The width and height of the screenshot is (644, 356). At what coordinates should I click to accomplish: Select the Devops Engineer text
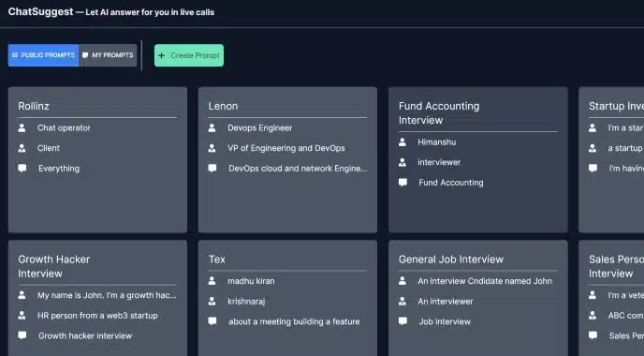(260, 127)
